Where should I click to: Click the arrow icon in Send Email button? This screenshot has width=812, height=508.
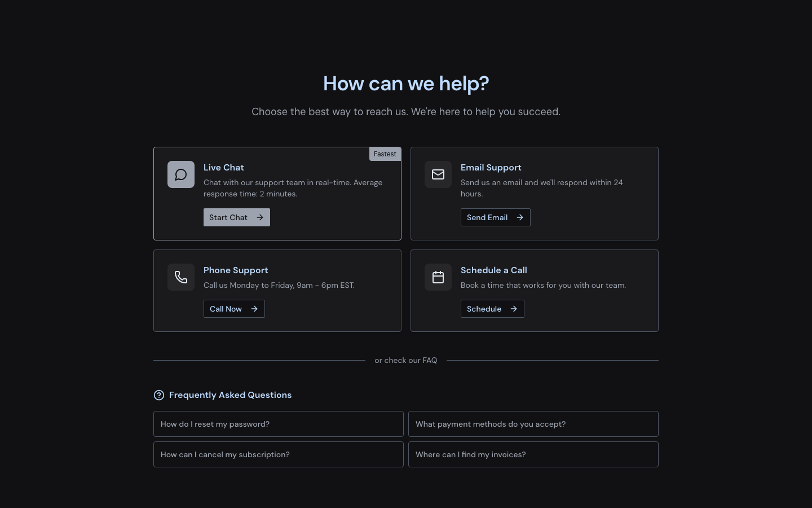[520, 217]
